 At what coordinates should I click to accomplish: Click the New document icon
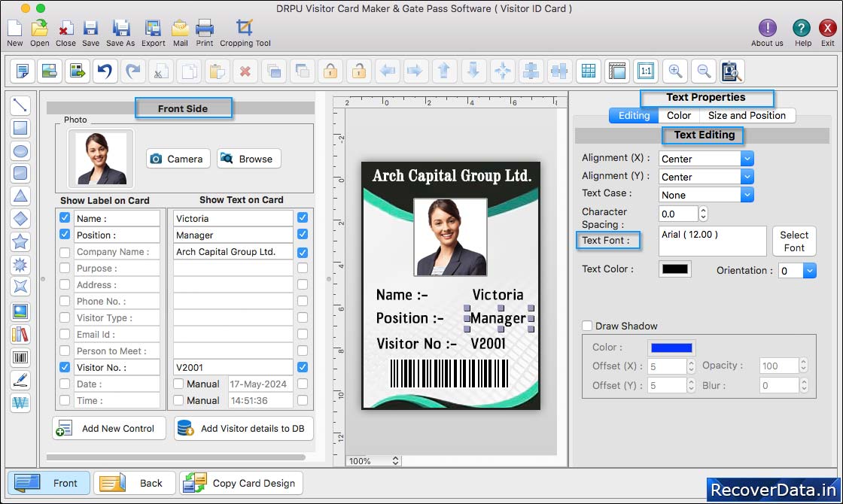(14, 28)
